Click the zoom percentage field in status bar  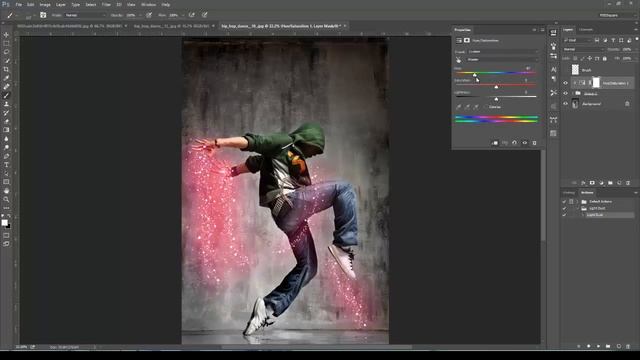coord(21,347)
